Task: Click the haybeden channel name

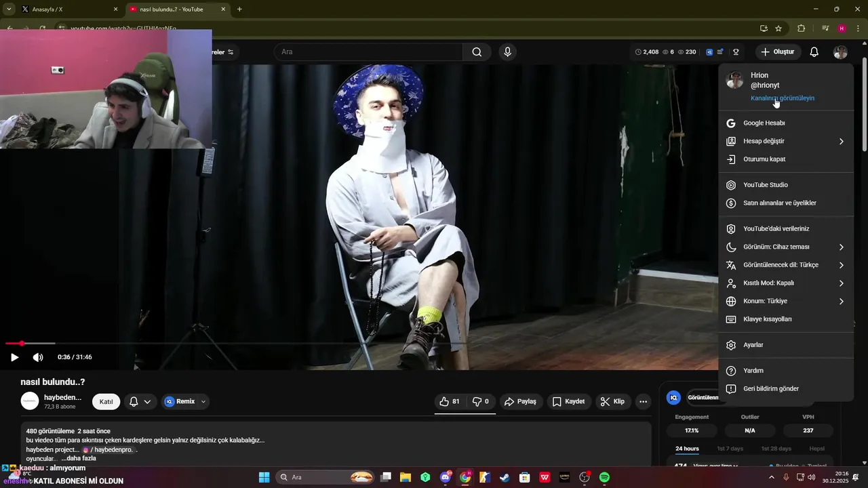Action: coord(62,398)
